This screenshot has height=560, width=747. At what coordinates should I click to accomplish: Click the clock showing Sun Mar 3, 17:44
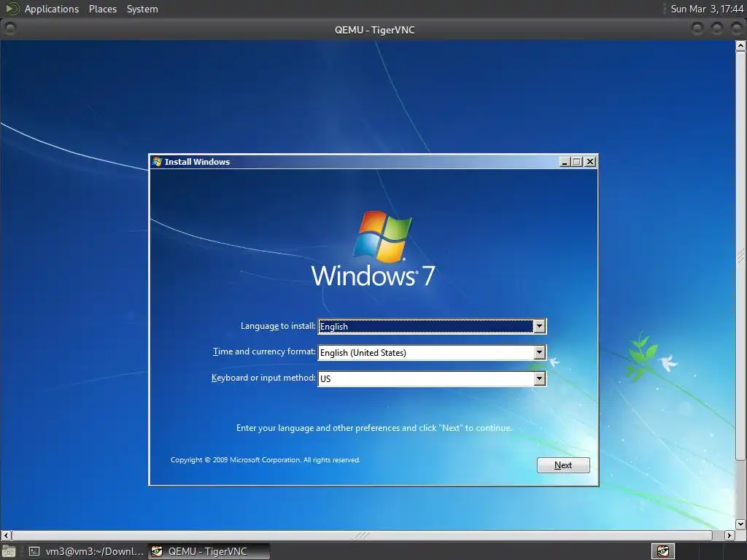tap(706, 9)
